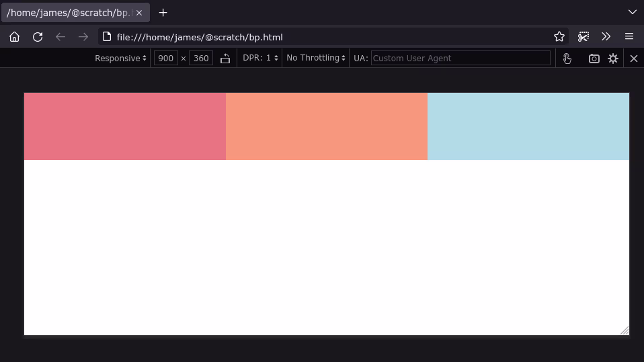The image size is (644, 362).
Task: Close the bp.html tab
Action: click(139, 13)
